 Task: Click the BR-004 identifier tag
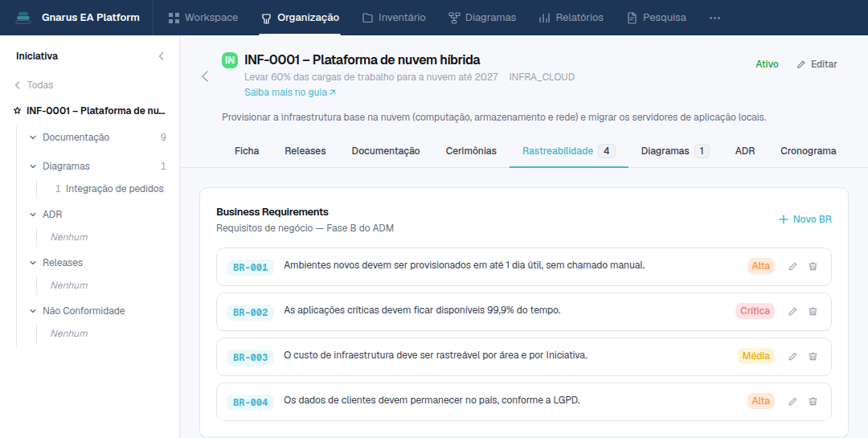pos(250,403)
